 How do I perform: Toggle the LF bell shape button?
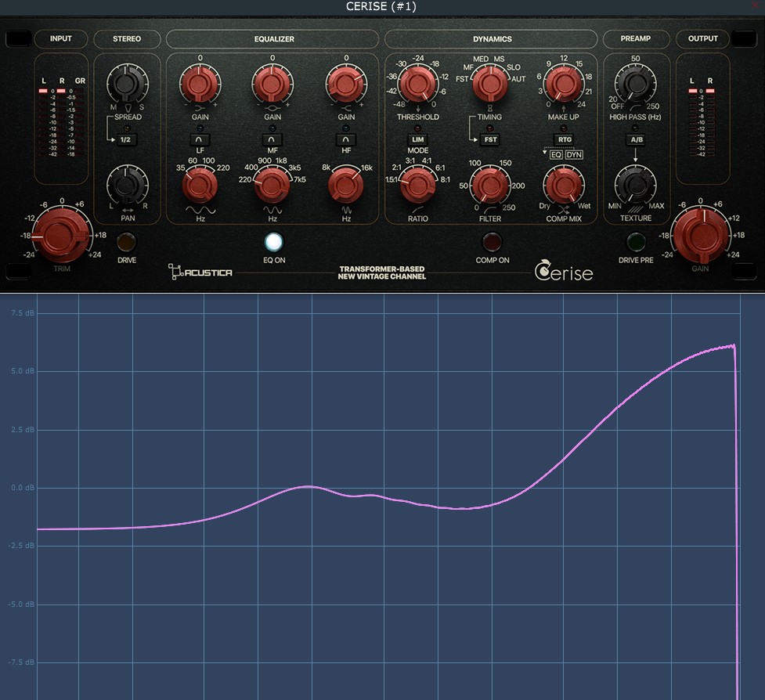(x=200, y=139)
